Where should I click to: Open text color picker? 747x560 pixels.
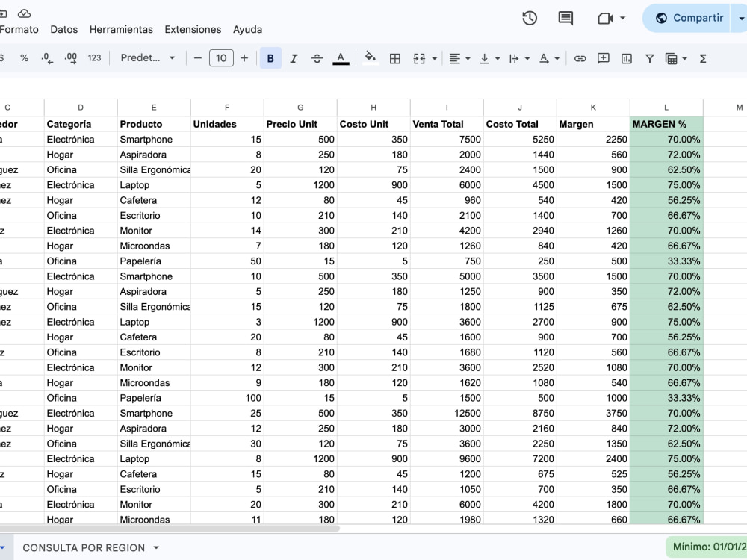coord(341,58)
